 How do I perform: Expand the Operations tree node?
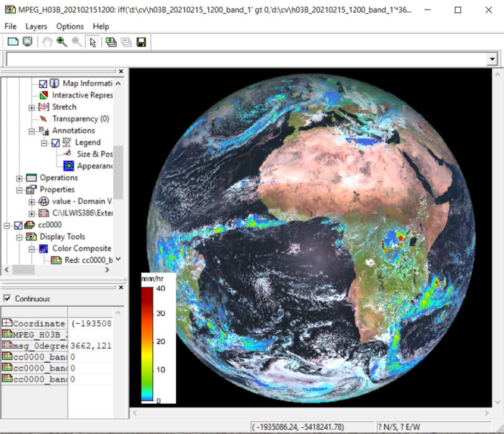[19, 178]
